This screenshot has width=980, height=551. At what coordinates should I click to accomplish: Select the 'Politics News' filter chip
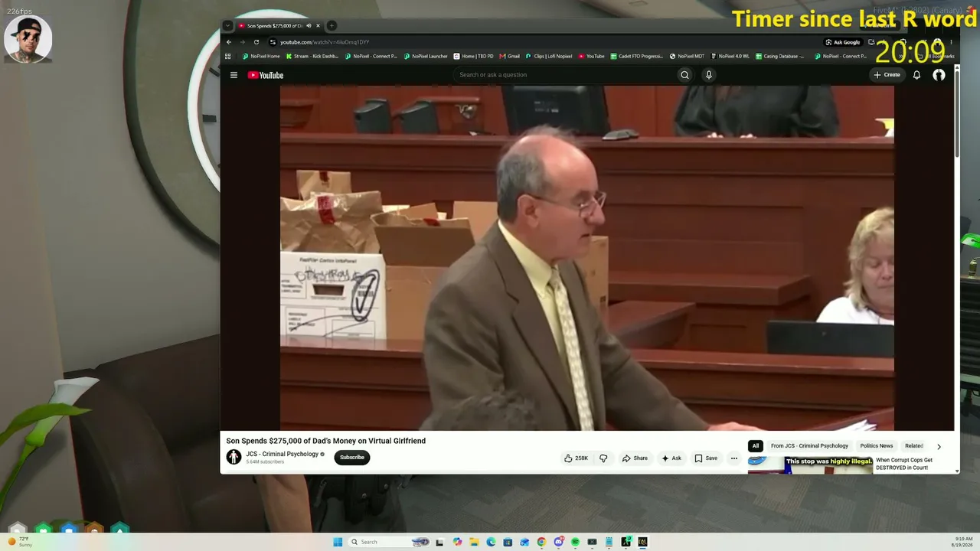click(x=876, y=446)
